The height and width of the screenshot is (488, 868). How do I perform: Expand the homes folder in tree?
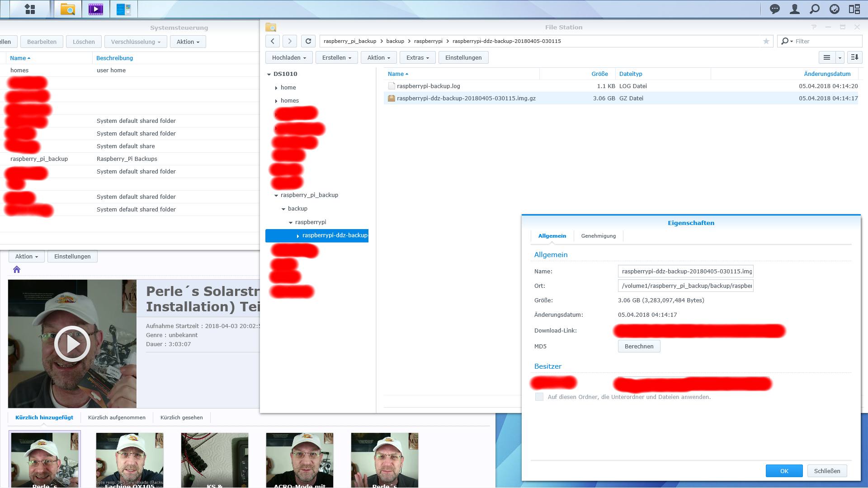click(x=276, y=101)
